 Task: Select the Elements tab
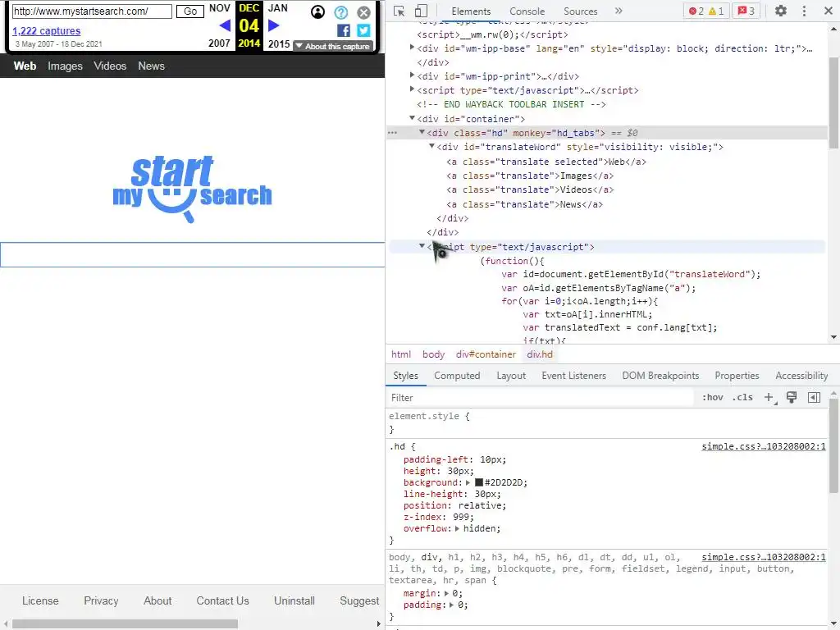471,11
